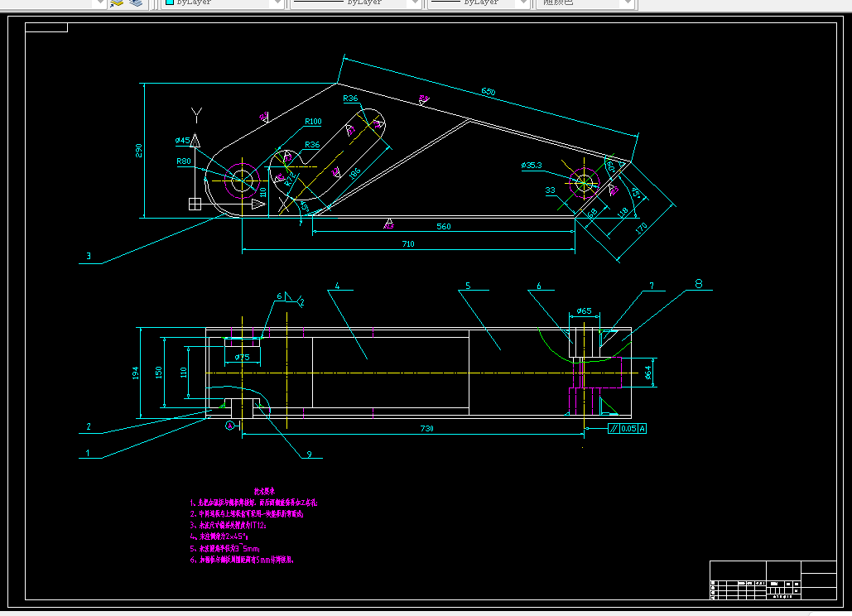This screenshot has height=616, width=852.
Task: Open the ByLayer color control dropdown
Action: (224, 2)
